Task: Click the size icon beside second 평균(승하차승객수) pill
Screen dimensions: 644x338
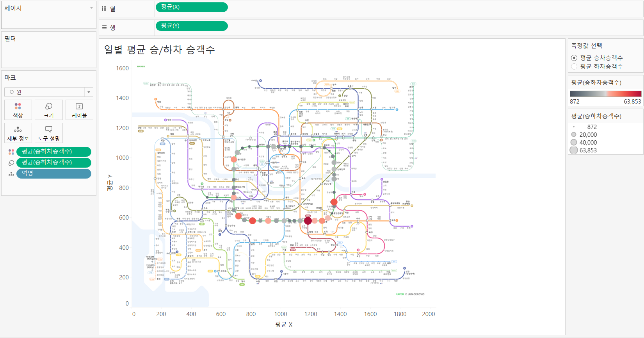Action: [11, 163]
